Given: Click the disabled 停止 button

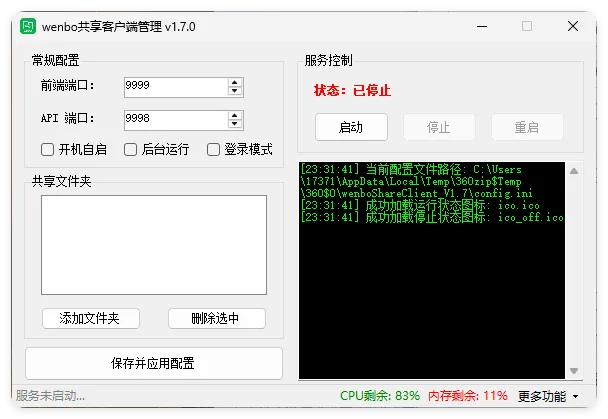Looking at the screenshot, I should point(439,127).
